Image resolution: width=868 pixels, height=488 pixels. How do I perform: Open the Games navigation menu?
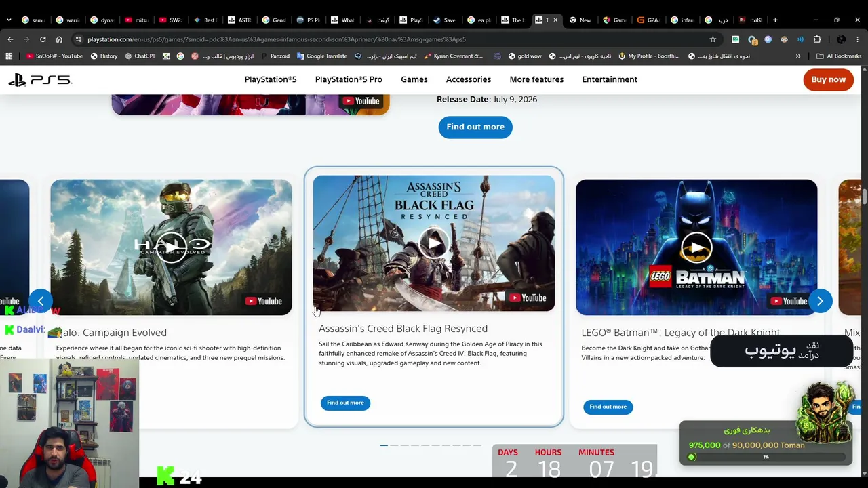coord(414,79)
